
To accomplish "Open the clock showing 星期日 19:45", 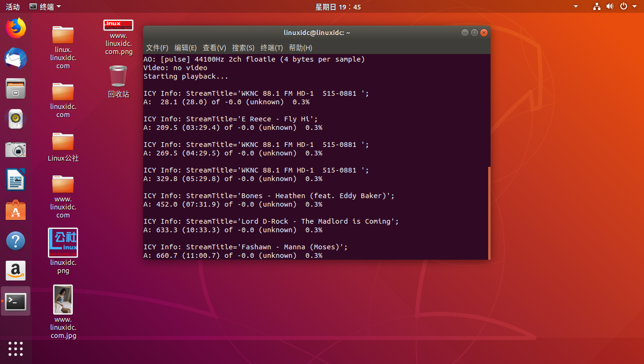I will point(338,7).
